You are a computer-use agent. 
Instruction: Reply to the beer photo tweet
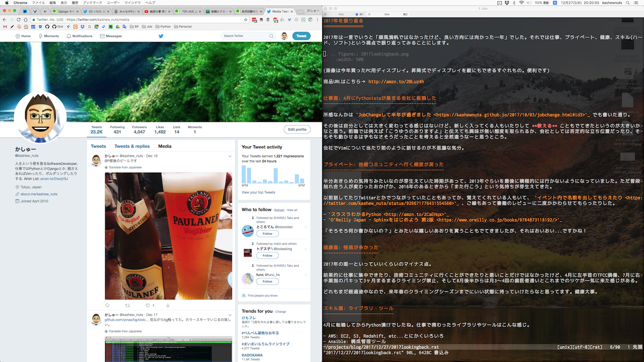point(107,305)
